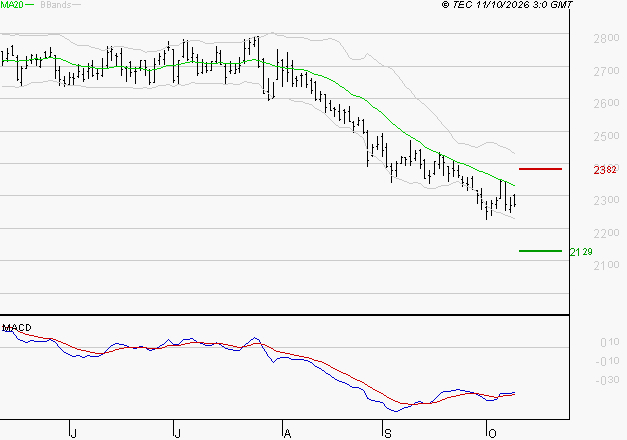Click the 2700 price axis label
The width and height of the screenshot is (627, 440).
click(x=606, y=71)
